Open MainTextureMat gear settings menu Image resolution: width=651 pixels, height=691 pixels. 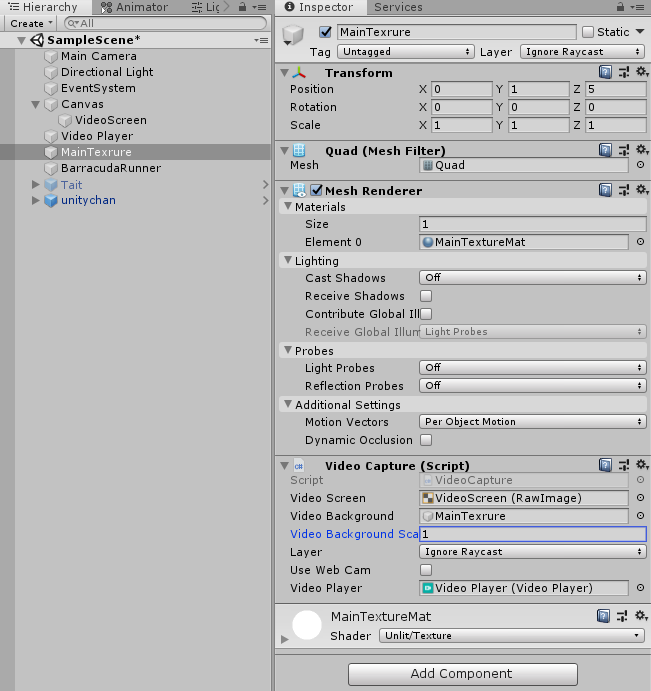coord(641,616)
